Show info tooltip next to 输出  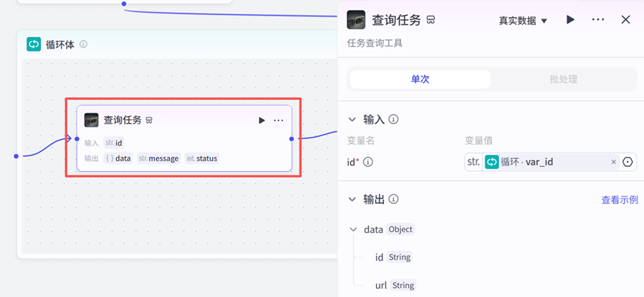pos(393,199)
